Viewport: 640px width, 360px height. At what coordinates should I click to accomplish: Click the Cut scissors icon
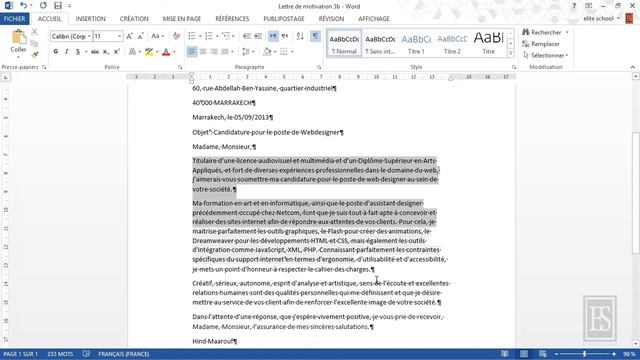(x=35, y=32)
